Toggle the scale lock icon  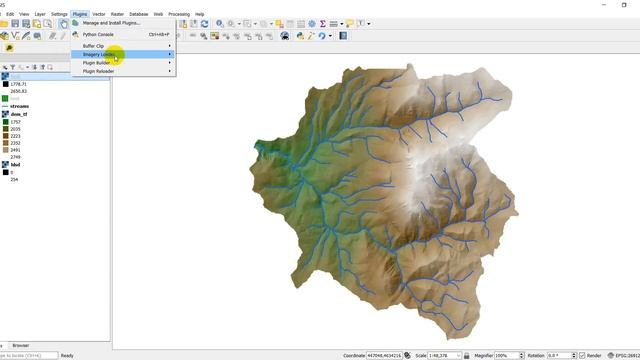point(467,356)
